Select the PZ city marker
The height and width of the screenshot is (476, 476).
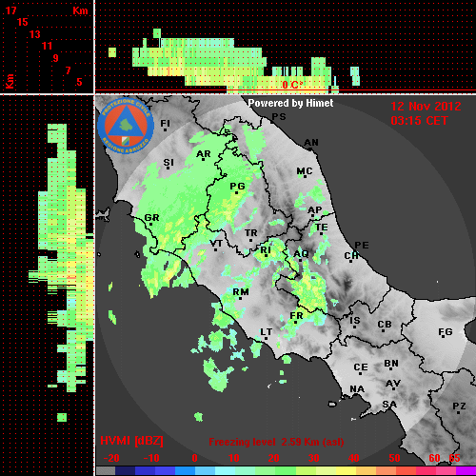point(459,407)
